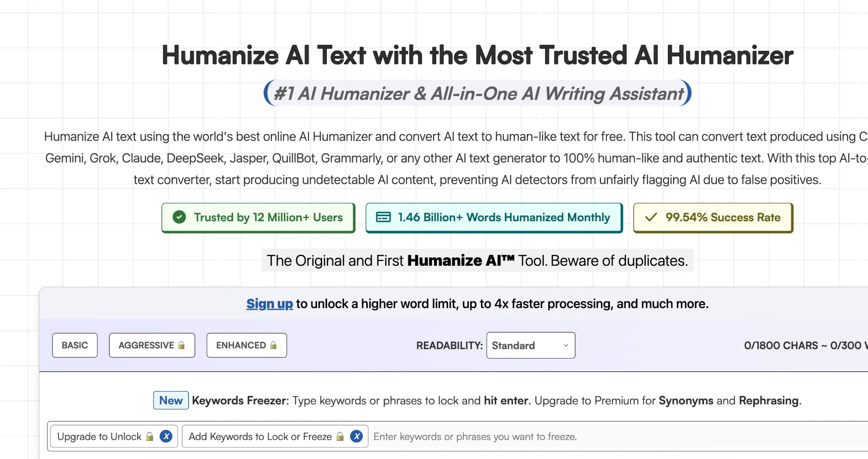Image resolution: width=868 pixels, height=459 pixels.
Task: Click the lock icon inside Upgrade to Unlock
Action: 149,436
